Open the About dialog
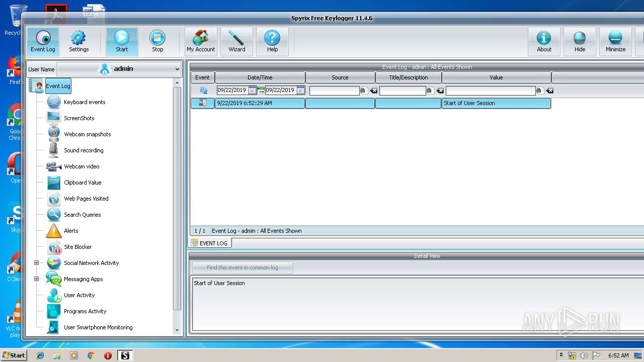Viewport: 644px width, 362px height. coord(544,41)
